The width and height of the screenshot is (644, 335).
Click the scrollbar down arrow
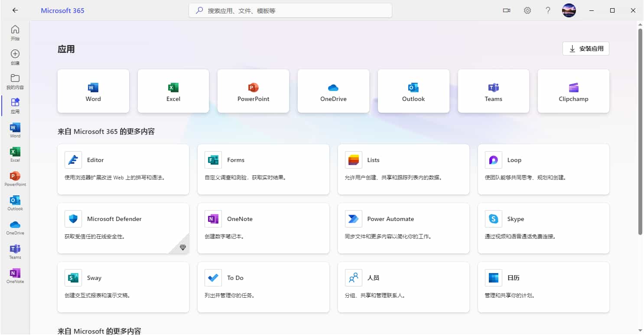(640, 331)
